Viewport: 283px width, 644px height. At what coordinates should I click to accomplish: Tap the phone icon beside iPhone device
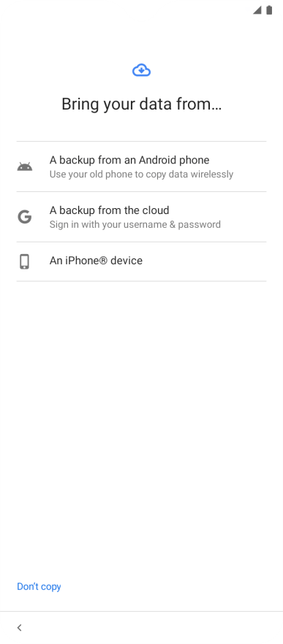coord(25,261)
